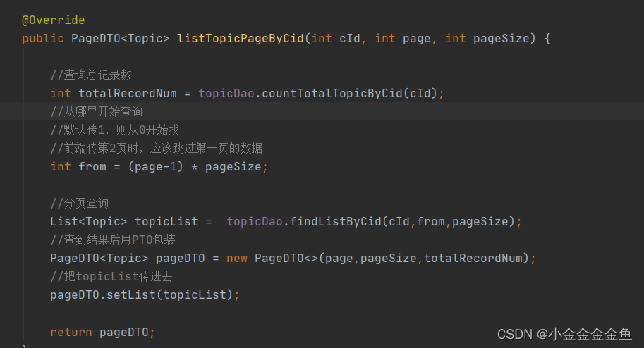Image resolution: width=644 pixels, height=348 pixels.
Task: Click '(page-1)' in the from expression
Action: click(156, 167)
